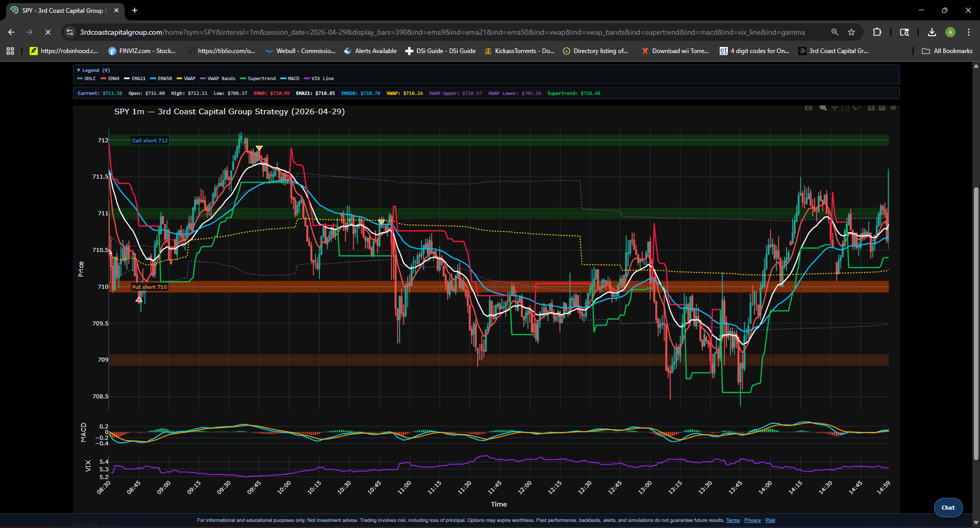Select the chart pan tool
Image resolution: width=980 pixels, height=528 pixels.
tap(835, 108)
